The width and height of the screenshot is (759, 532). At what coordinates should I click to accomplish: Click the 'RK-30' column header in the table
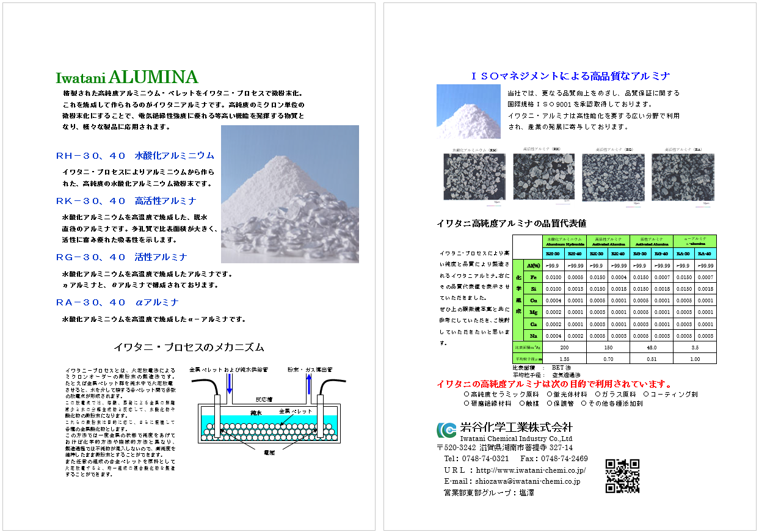597,254
